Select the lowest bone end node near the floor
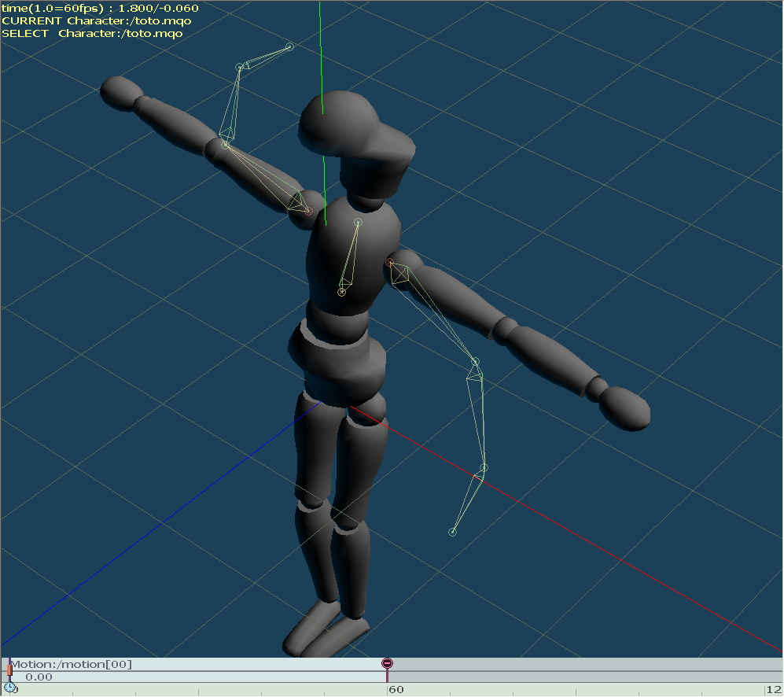 coord(452,532)
